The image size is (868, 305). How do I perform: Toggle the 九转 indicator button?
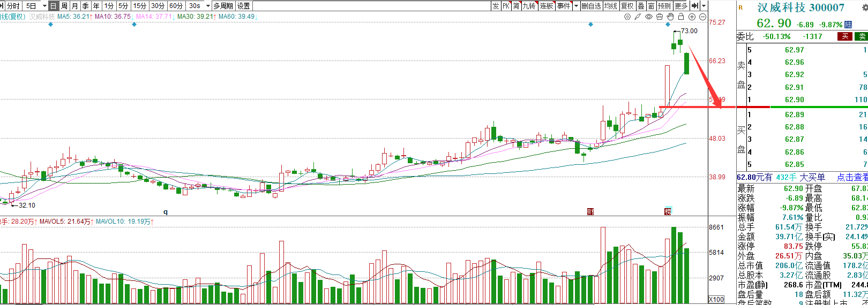point(529,6)
